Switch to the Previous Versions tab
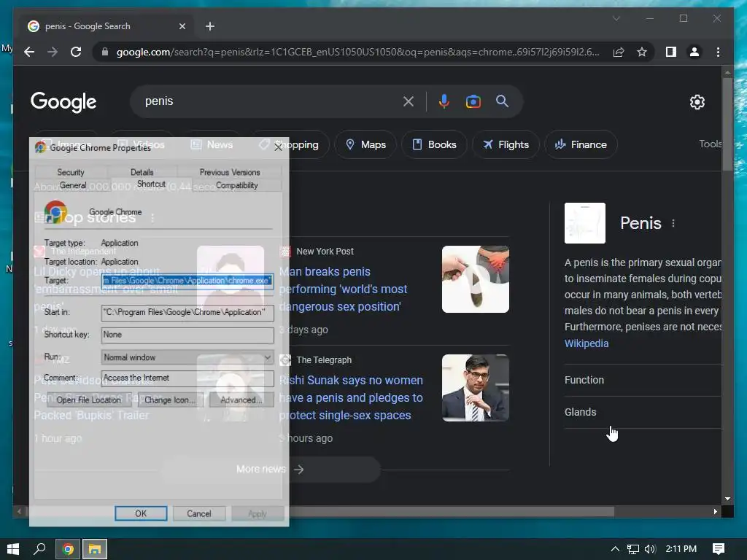This screenshot has height=560, width=747. [x=230, y=172]
